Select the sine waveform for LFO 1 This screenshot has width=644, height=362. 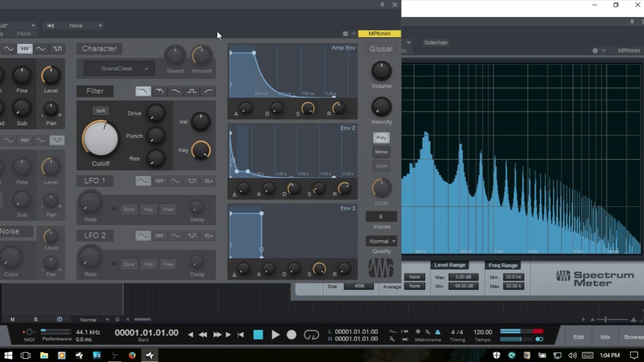143,181
